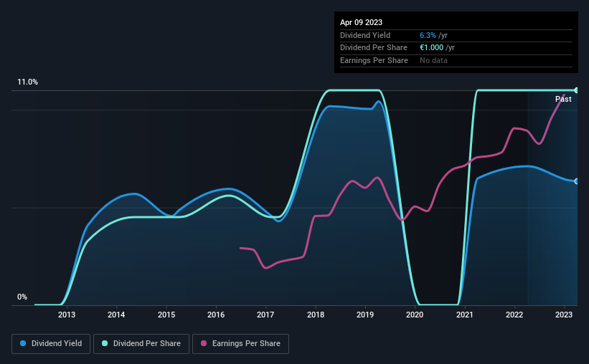Viewport: 589px width, 364px height.
Task: Click the Dividend Yield endpoint marker on chart
Action: 577,181
